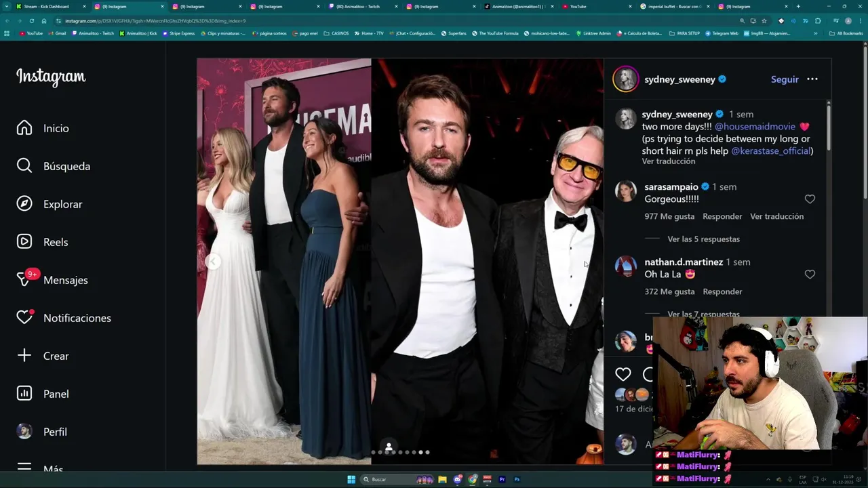868x488 pixels.
Task: Like the post with heart icon
Action: click(623, 374)
